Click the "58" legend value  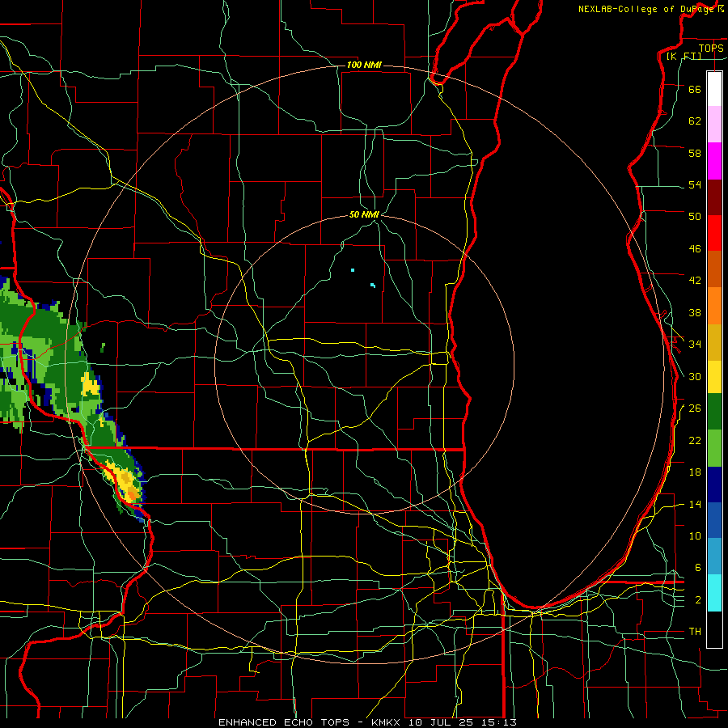point(695,153)
